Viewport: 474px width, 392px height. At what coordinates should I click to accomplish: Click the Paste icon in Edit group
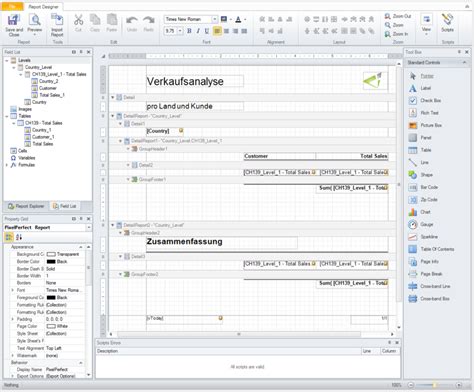[x=111, y=20]
